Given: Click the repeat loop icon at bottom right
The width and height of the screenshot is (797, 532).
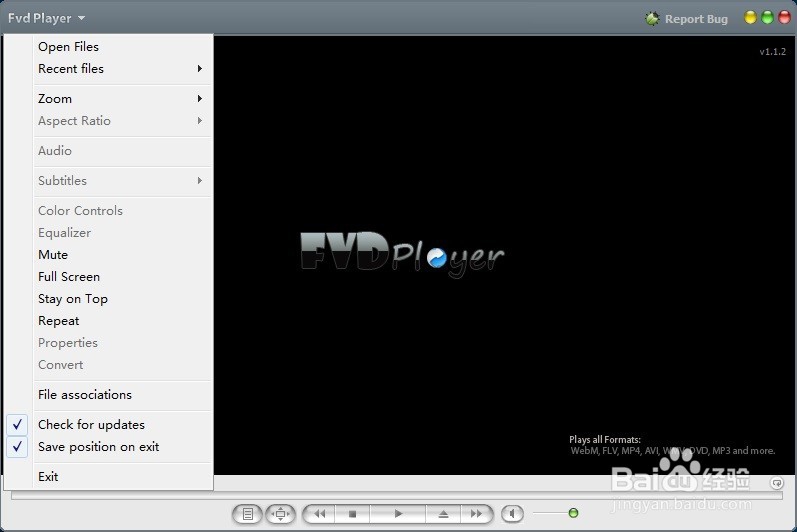Looking at the screenshot, I should pos(777,483).
